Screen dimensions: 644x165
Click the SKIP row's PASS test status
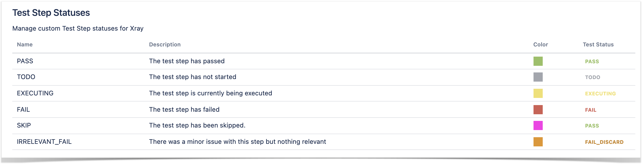(592, 126)
